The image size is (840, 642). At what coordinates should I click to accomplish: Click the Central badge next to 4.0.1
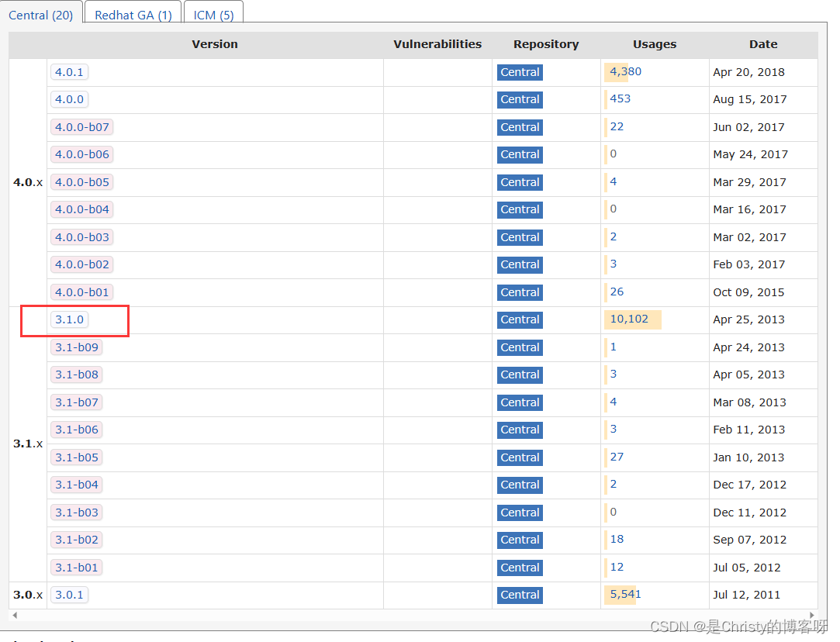[520, 72]
